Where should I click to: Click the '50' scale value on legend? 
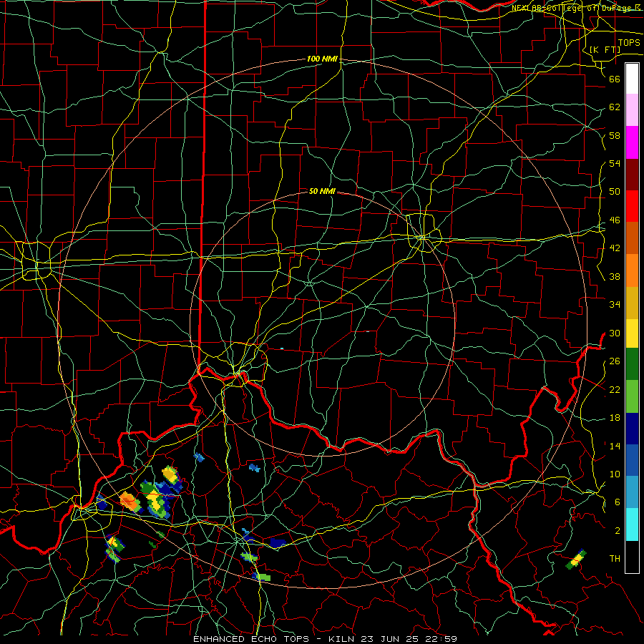[x=615, y=192]
